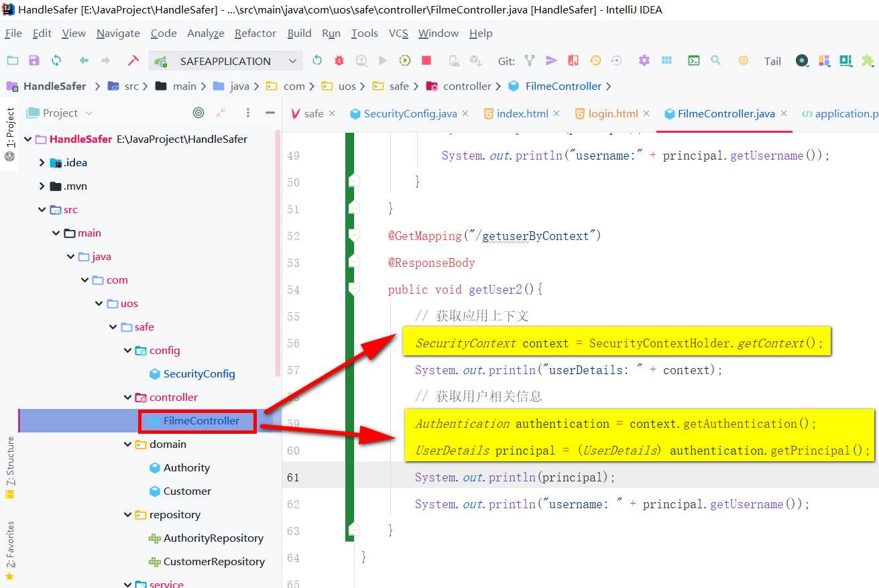Navigate forward with the right arrow icon
Viewport: 879px width, 588px height.
pyautogui.click(x=105, y=60)
